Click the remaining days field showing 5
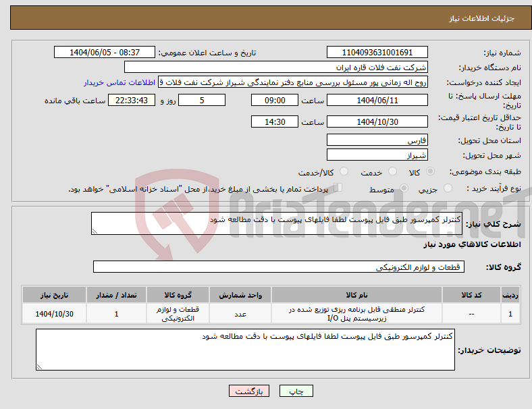Image resolution: width=532 pixels, height=409 pixels. [202, 100]
